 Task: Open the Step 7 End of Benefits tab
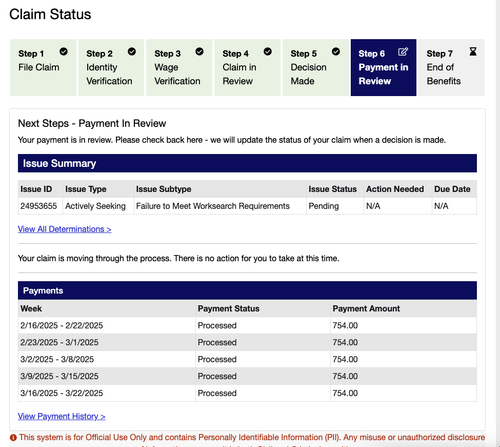coord(451,68)
